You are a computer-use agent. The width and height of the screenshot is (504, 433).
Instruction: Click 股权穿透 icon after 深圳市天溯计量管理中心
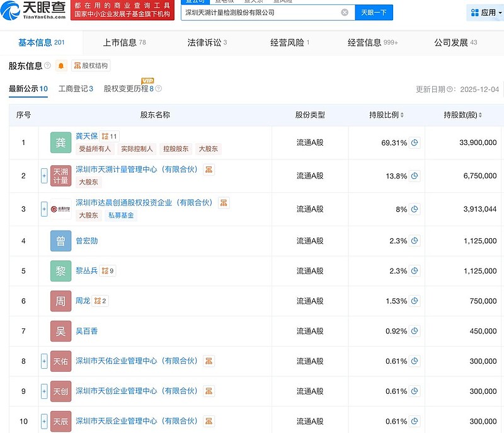210,170
